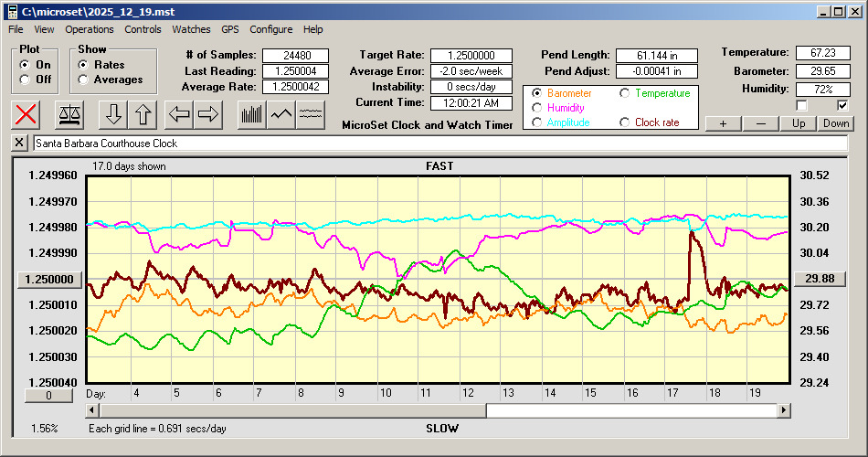This screenshot has width=868, height=457.
Task: Turn the plot Off
Action: coord(25,80)
